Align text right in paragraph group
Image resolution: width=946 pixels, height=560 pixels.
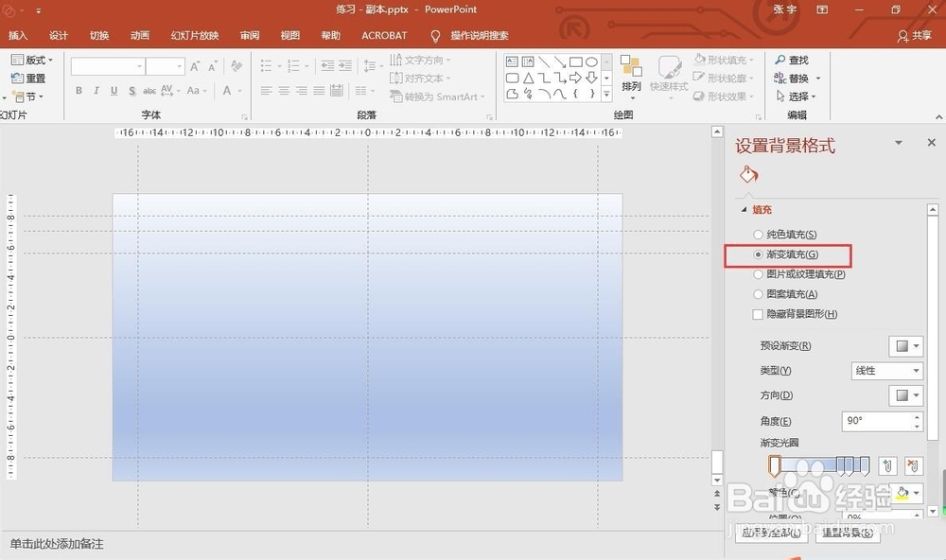pos(301,91)
